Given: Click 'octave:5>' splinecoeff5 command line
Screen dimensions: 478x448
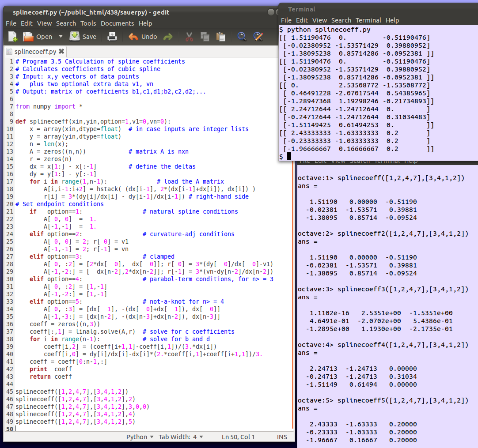Looking at the screenshot, I should pos(383,400).
